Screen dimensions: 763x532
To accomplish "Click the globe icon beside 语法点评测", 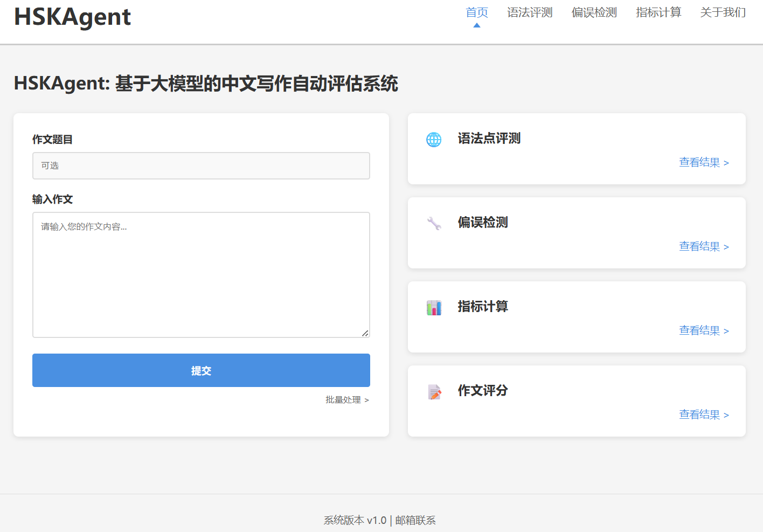I will 434,140.
